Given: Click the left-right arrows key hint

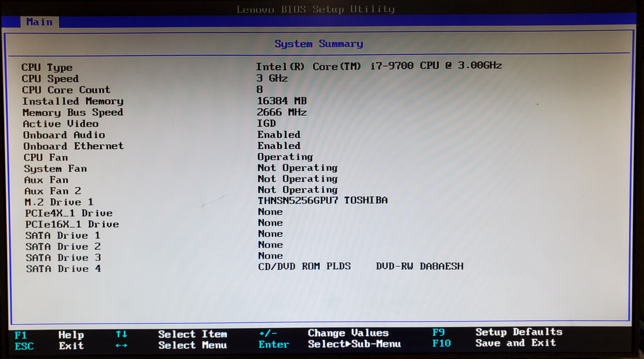Looking at the screenshot, I should pyautogui.click(x=121, y=346).
